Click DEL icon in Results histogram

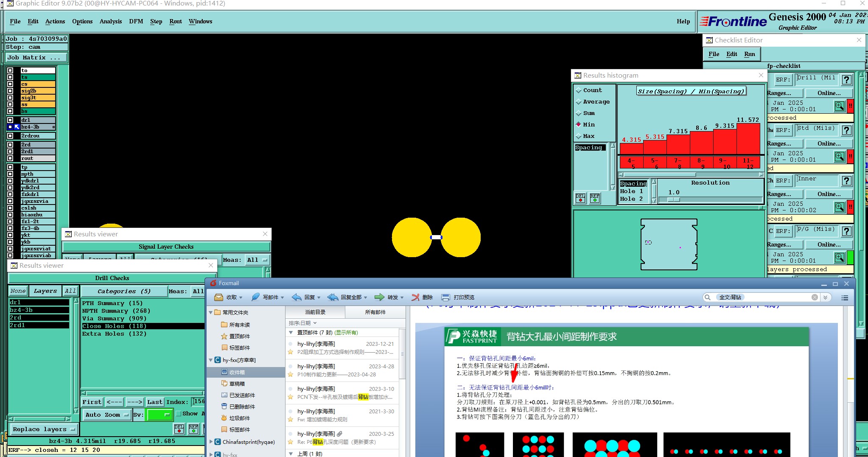click(580, 198)
